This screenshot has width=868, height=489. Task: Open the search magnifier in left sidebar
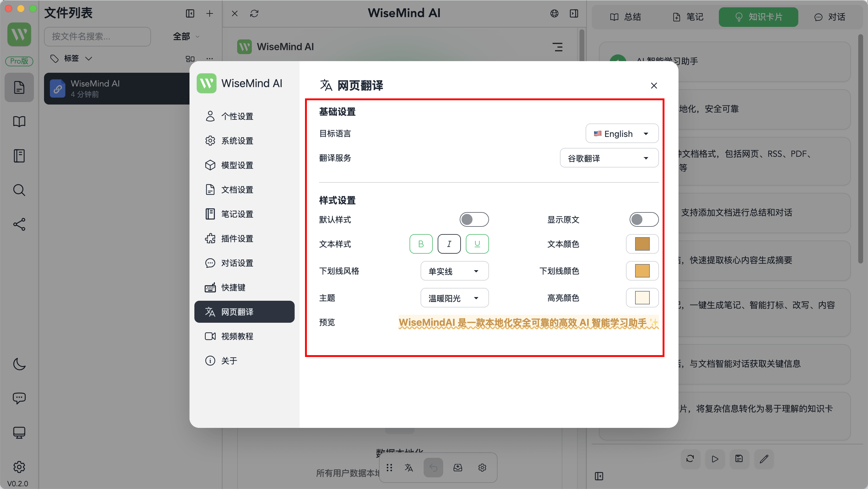tap(19, 190)
